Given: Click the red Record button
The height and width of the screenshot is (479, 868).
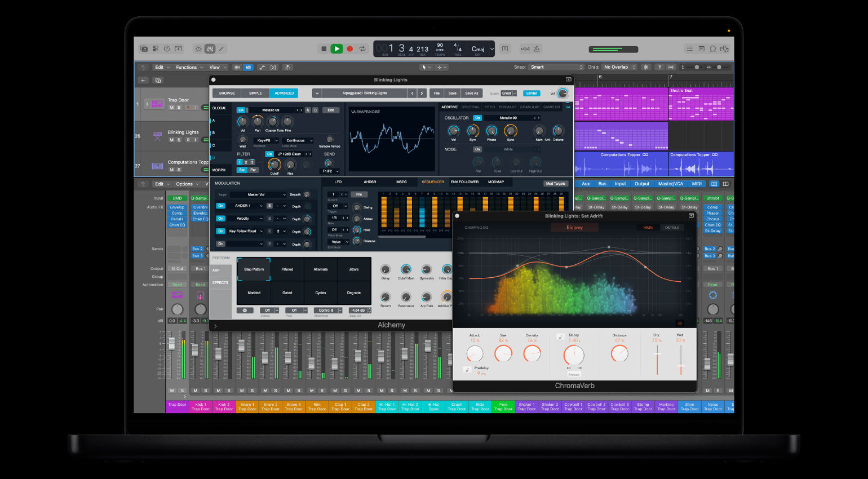Looking at the screenshot, I should tap(349, 49).
